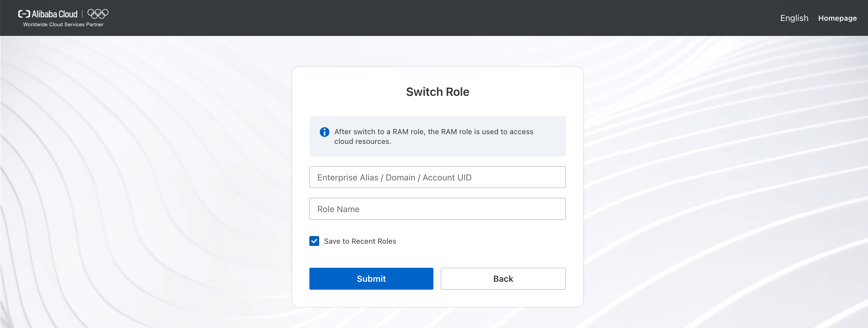Click the Save to Recent Roles label

(x=360, y=241)
